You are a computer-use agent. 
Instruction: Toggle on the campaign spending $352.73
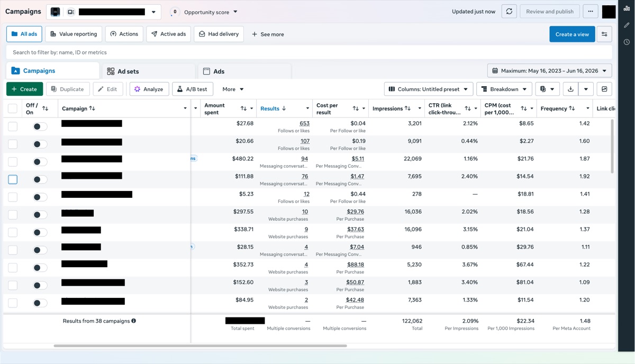point(40,268)
